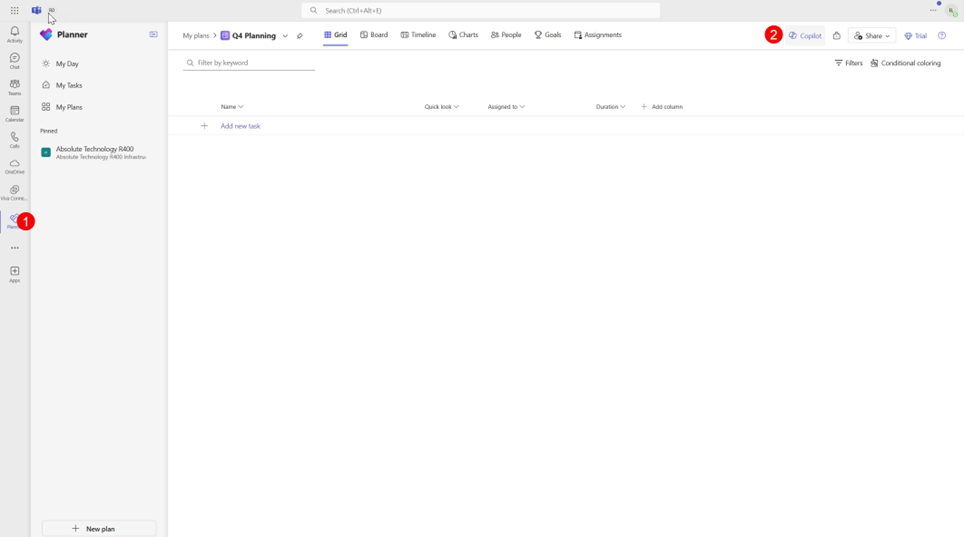The image size is (964, 537).
Task: Expand the Q4 Planning name dropdown chevron
Action: [285, 36]
